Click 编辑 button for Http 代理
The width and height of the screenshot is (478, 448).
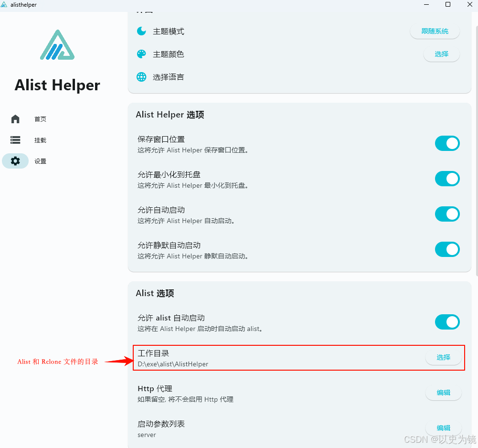443,393
